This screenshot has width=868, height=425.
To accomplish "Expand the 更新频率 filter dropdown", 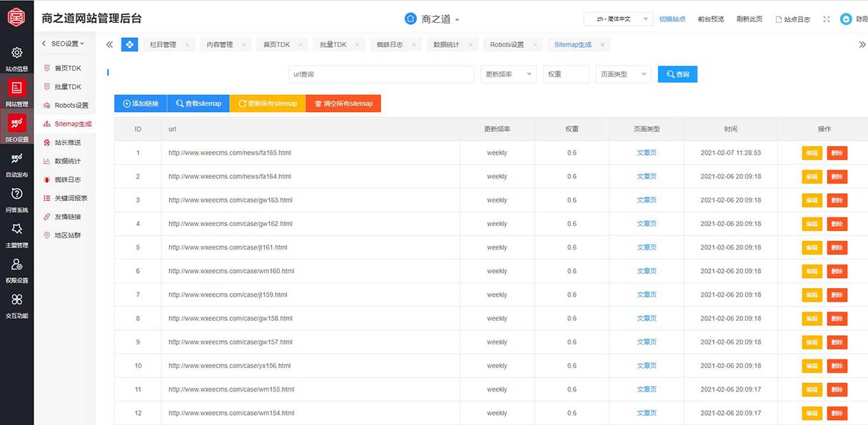I will coord(508,74).
